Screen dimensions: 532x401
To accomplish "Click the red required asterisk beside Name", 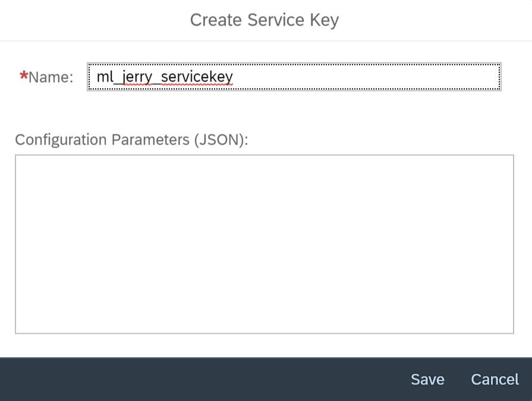I will coord(23,76).
